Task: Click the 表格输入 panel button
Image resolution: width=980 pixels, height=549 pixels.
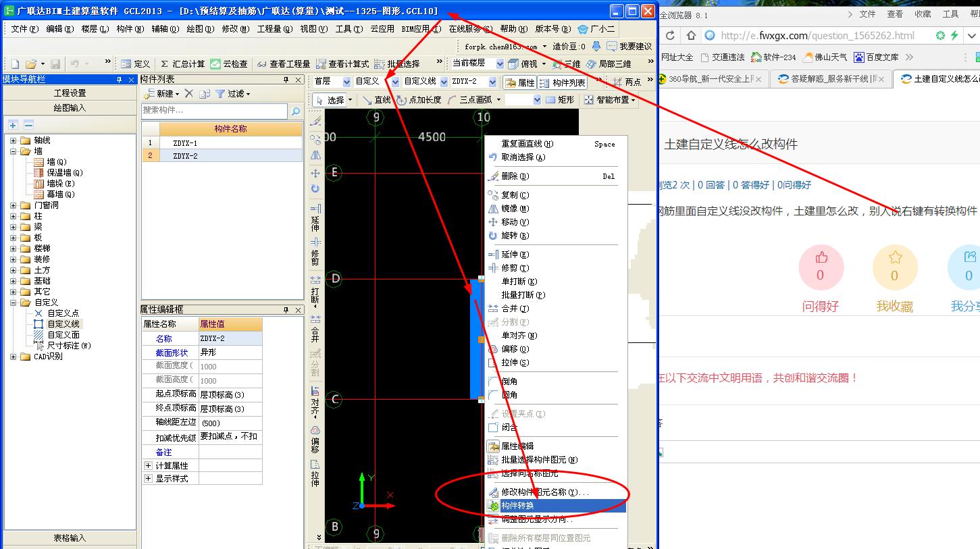Action: coord(70,538)
